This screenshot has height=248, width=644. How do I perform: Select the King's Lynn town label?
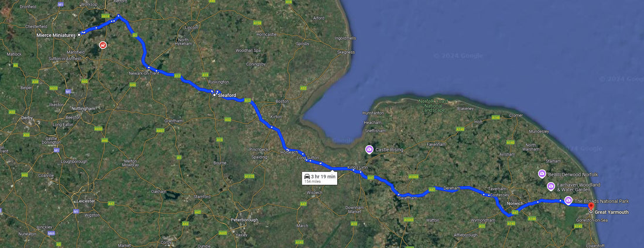[x=357, y=167]
